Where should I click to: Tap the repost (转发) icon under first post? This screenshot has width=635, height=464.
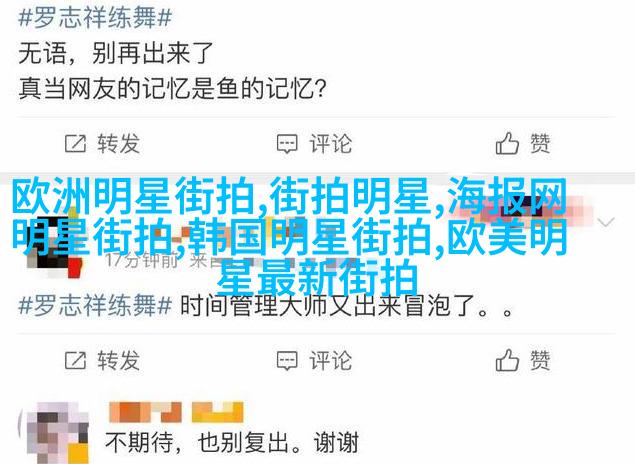point(75,144)
